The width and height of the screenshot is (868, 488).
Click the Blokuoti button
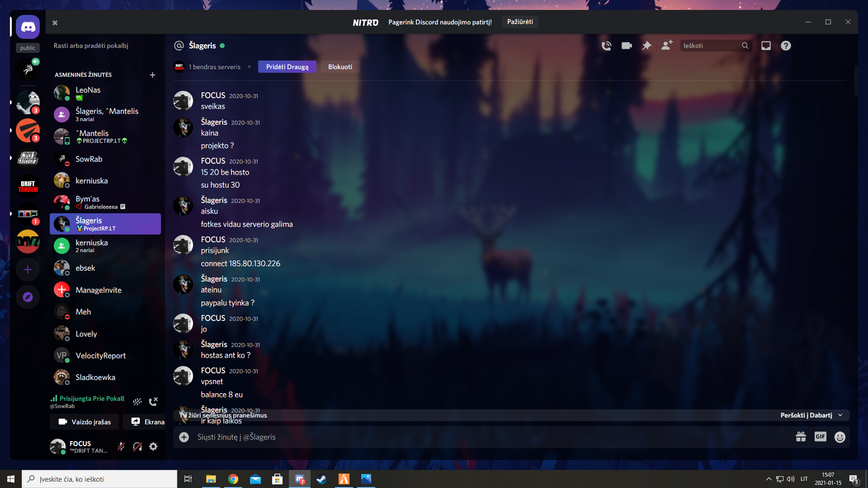340,67
